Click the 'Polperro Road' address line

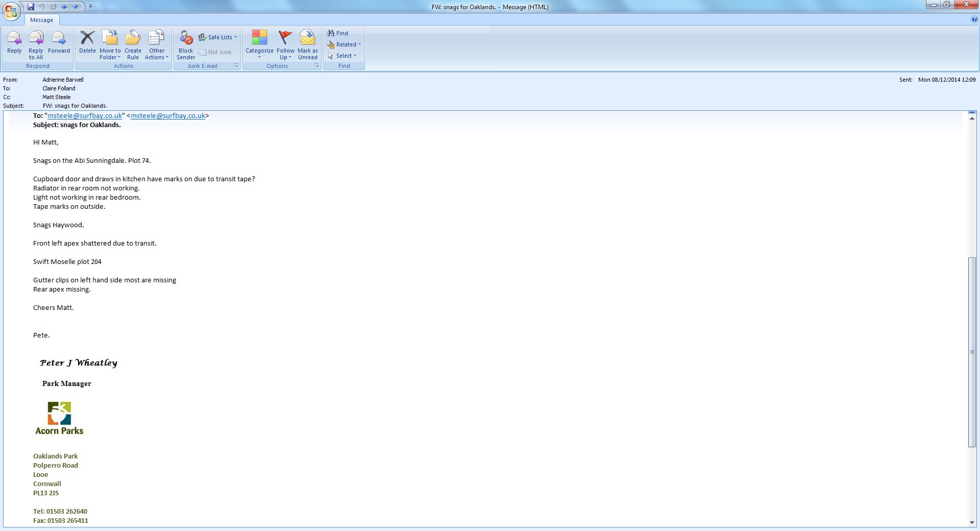pos(56,466)
